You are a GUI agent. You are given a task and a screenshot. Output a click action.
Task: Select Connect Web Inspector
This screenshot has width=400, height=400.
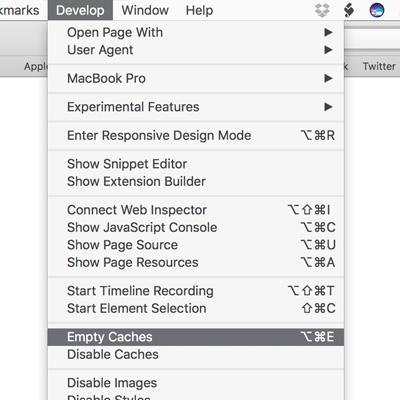[x=196, y=210]
